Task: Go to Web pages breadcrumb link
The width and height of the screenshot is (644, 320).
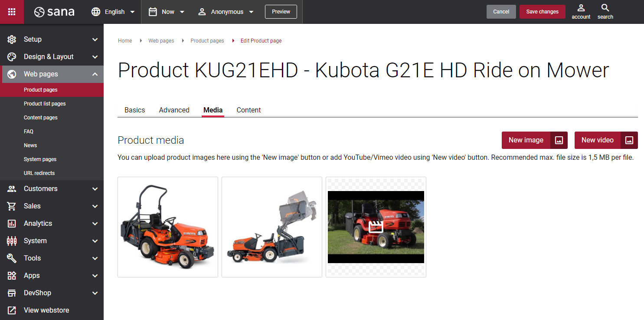Action: click(161, 41)
